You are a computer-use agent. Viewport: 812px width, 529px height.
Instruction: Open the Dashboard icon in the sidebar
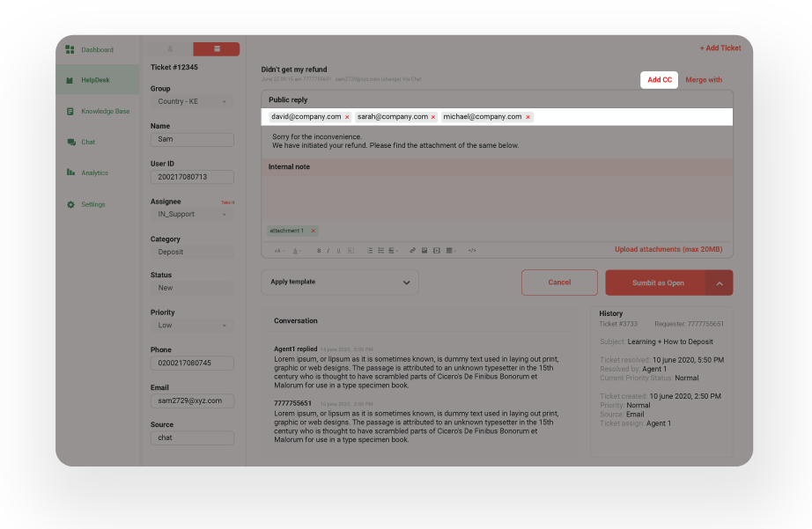[x=70, y=49]
